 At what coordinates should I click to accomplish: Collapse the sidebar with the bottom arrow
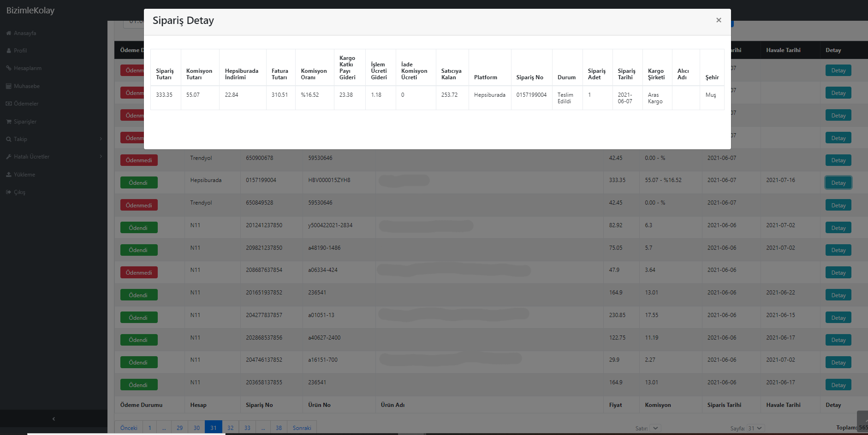pos(54,419)
